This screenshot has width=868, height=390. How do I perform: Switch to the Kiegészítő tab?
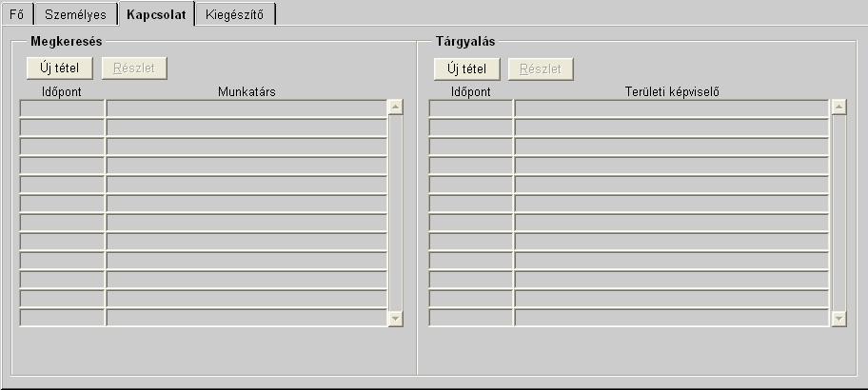(234, 14)
